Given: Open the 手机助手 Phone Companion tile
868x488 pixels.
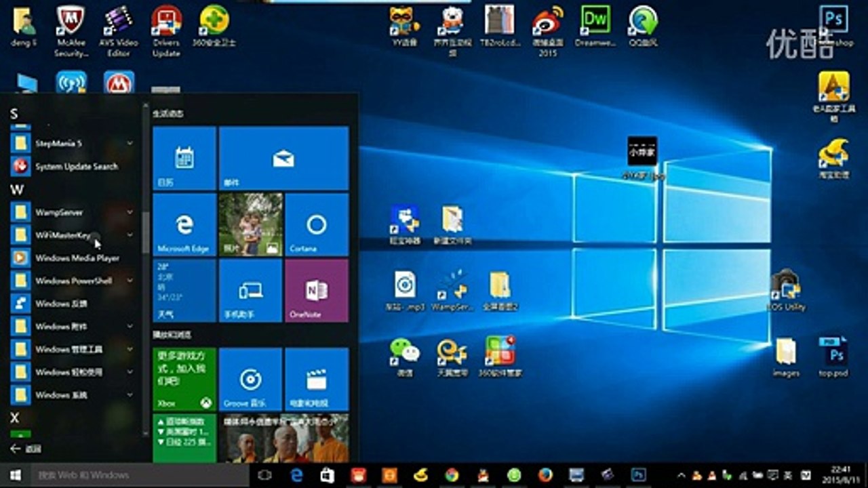Looking at the screenshot, I should click(250, 290).
